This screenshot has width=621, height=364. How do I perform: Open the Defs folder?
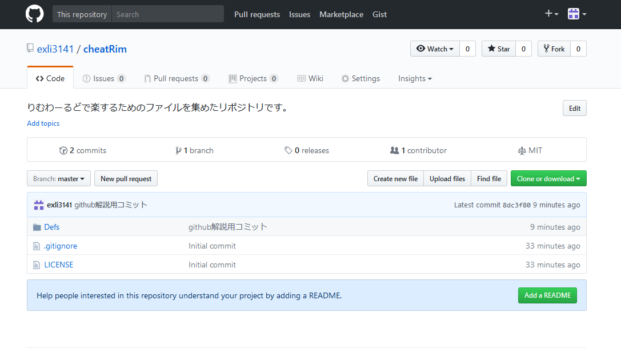(x=51, y=227)
